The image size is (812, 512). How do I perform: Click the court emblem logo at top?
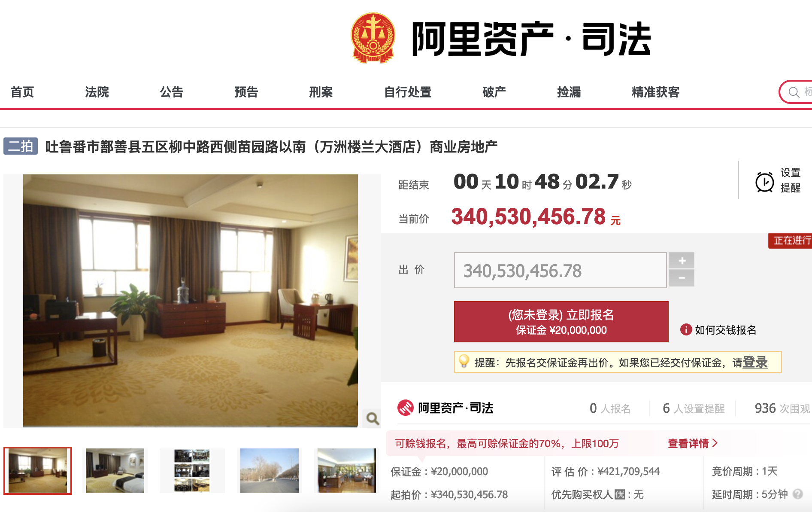[373, 38]
